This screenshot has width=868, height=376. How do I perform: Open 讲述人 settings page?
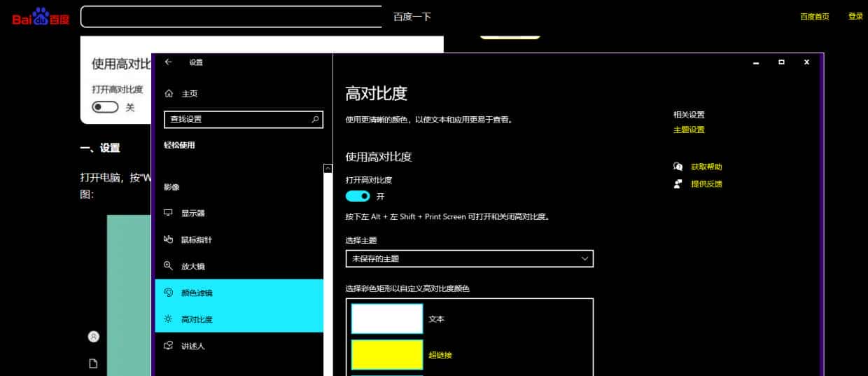point(239,346)
